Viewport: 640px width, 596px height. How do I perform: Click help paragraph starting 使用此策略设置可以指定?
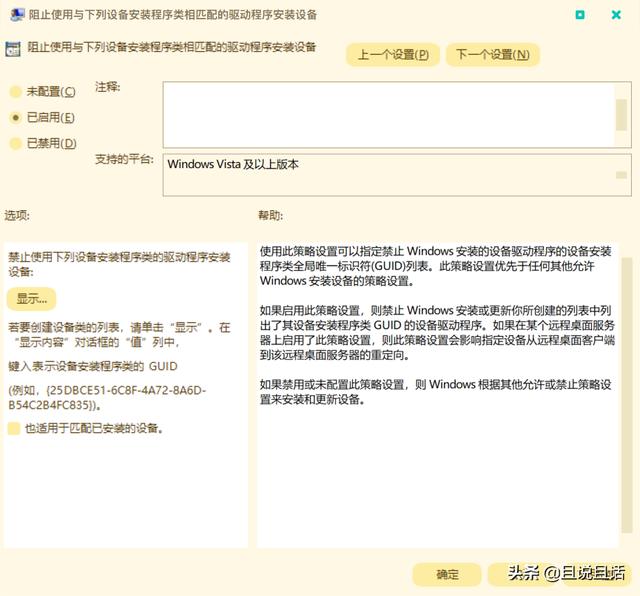click(435, 266)
